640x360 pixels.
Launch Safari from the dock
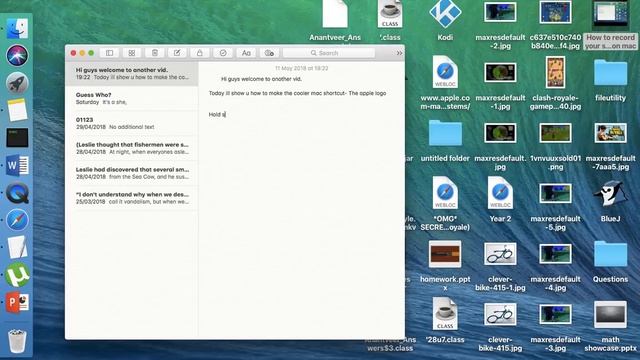(x=17, y=220)
